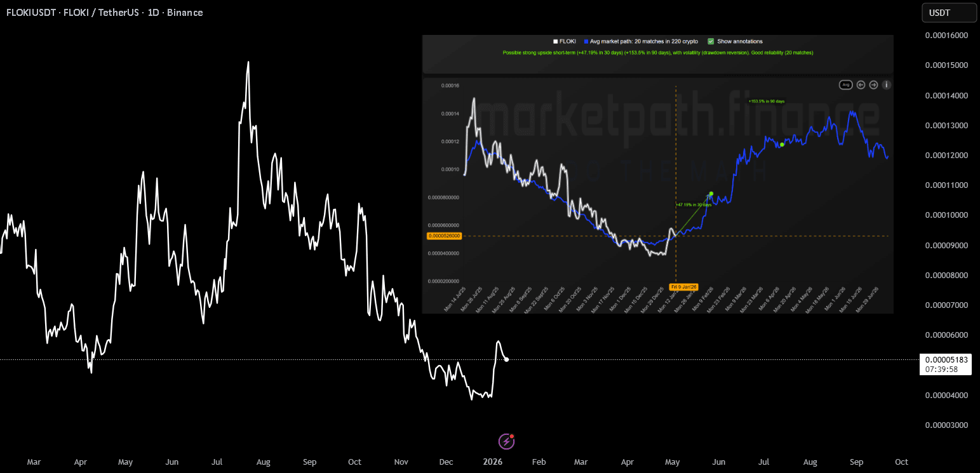Click the orange Fri 9 Jan'26 date marker
The height and width of the screenshot is (473, 980).
(x=684, y=287)
